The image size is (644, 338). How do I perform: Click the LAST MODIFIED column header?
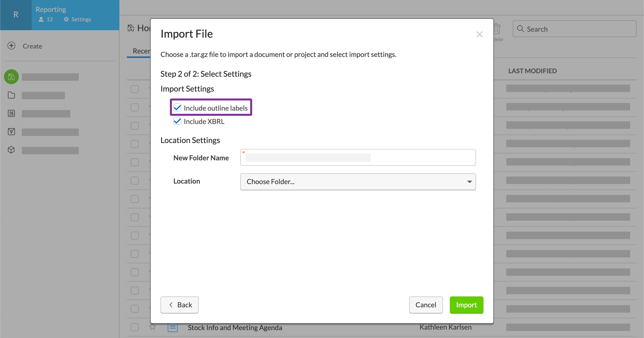click(533, 71)
